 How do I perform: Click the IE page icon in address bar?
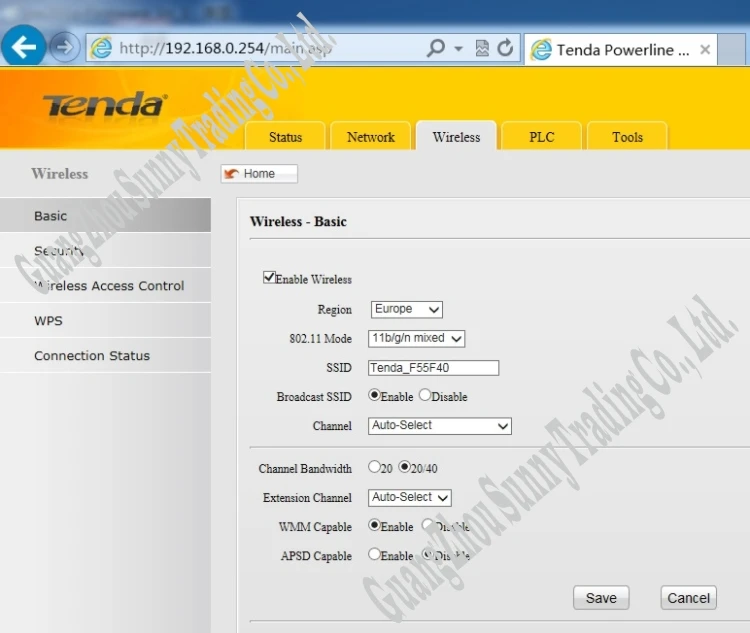[101, 48]
